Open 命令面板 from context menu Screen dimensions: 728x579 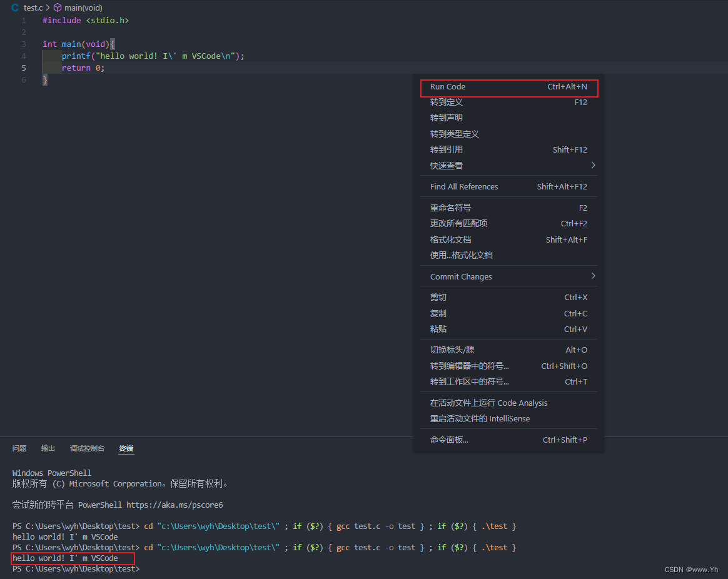point(509,440)
